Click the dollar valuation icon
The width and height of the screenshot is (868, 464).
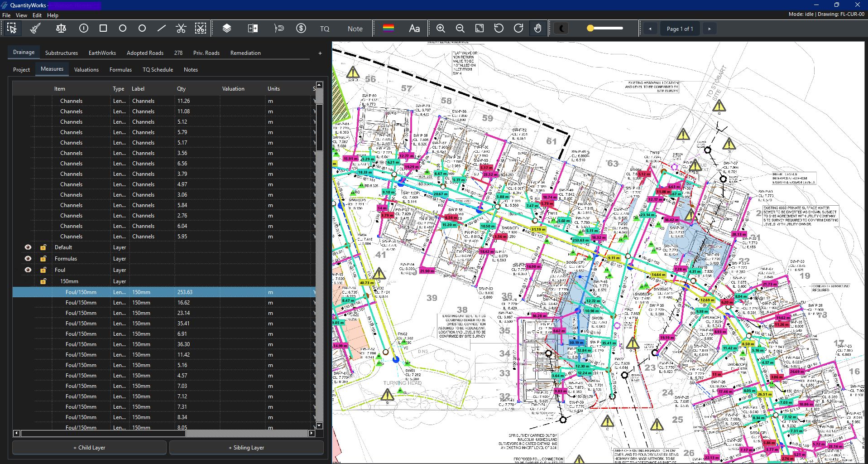point(301,28)
